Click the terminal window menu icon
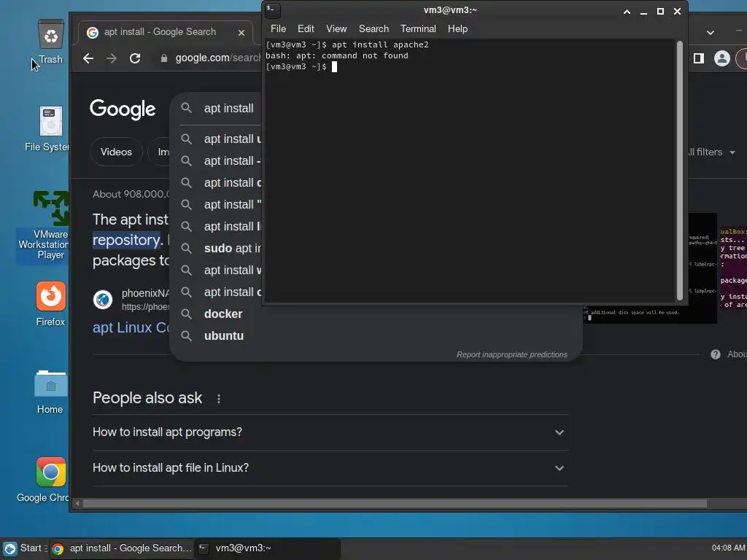Screen dimensions: 747x560 point(273,10)
